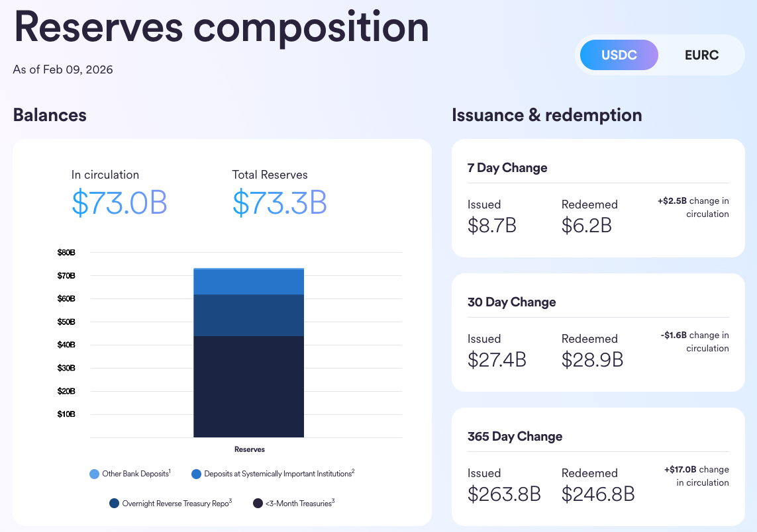Image resolution: width=757 pixels, height=532 pixels.
Task: Click the In circulation $73.0B value
Action: point(119,203)
